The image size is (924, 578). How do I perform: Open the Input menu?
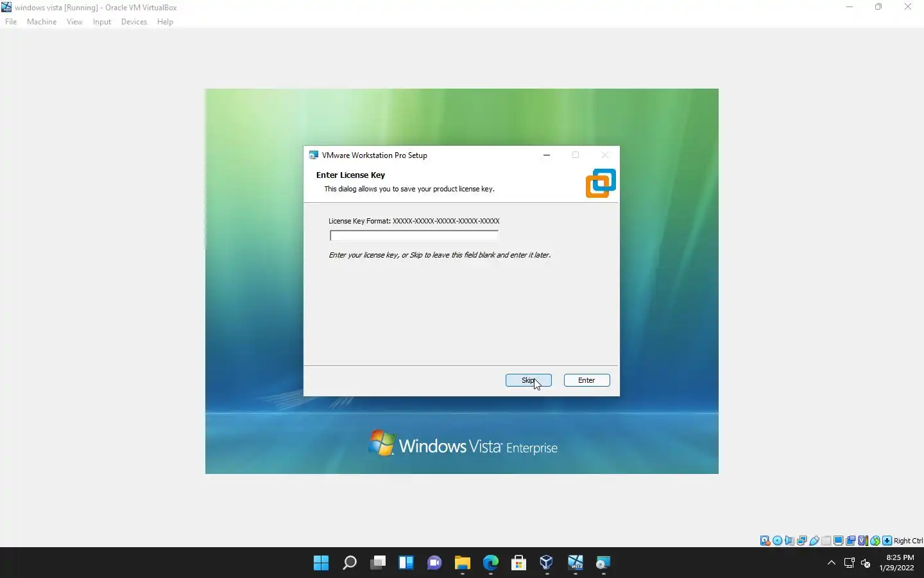pyautogui.click(x=101, y=22)
